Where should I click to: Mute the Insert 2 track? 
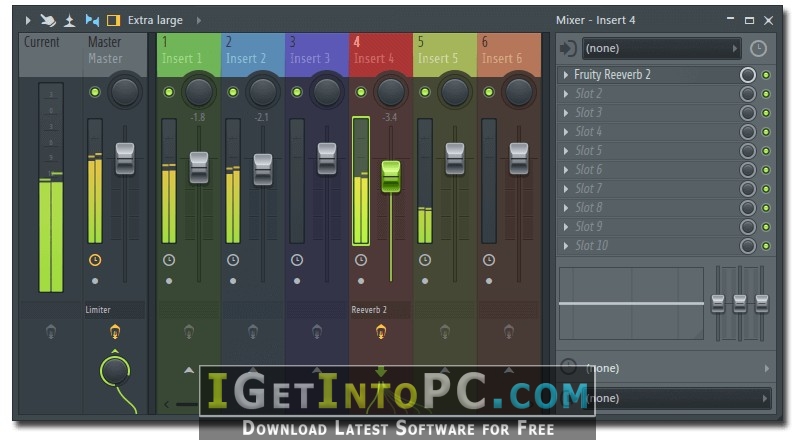click(x=233, y=92)
